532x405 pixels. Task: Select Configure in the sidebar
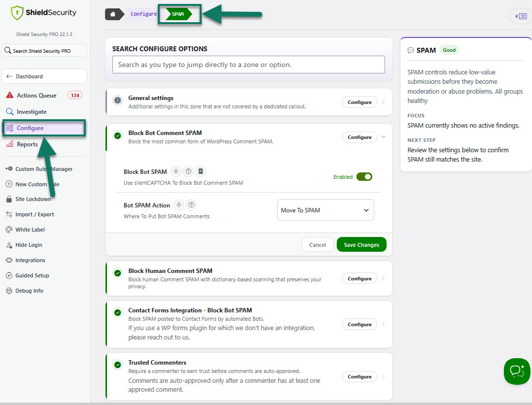click(44, 128)
